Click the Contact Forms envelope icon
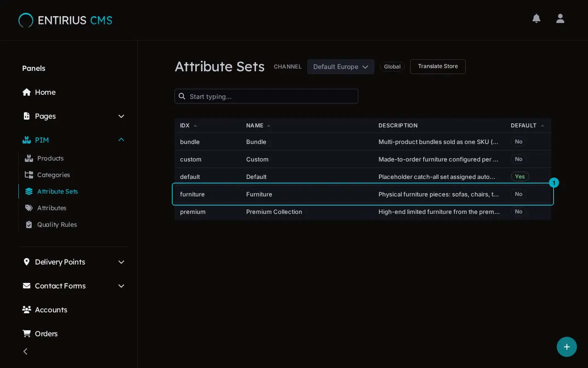 [x=27, y=286]
